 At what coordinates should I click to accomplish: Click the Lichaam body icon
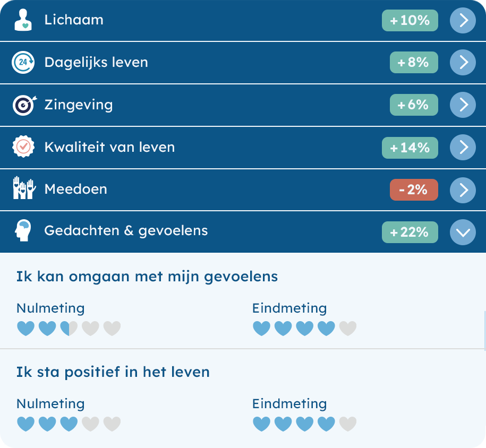(23, 20)
